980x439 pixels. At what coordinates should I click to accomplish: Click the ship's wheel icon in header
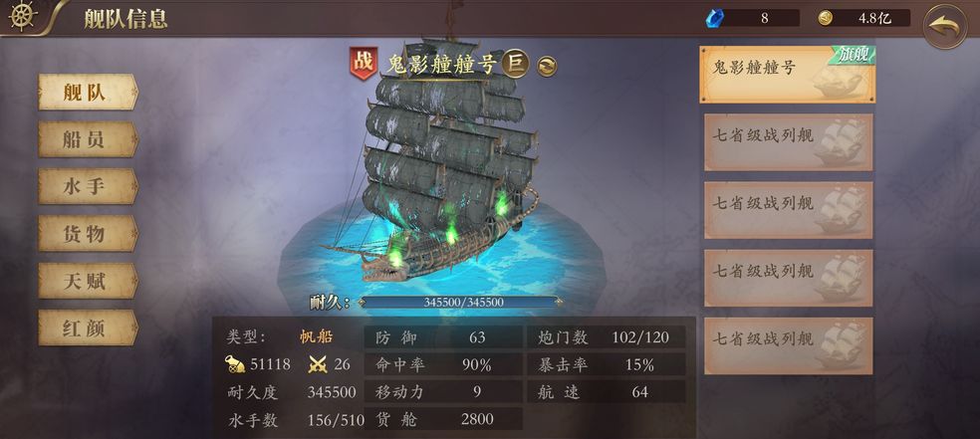(x=23, y=16)
